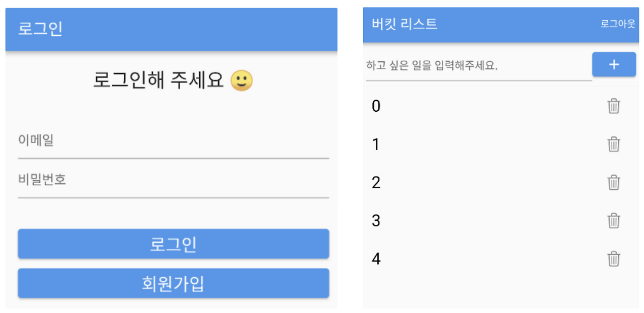Remove item 2 using its trash icon
Image resolution: width=644 pixels, height=313 pixels.
point(613,182)
